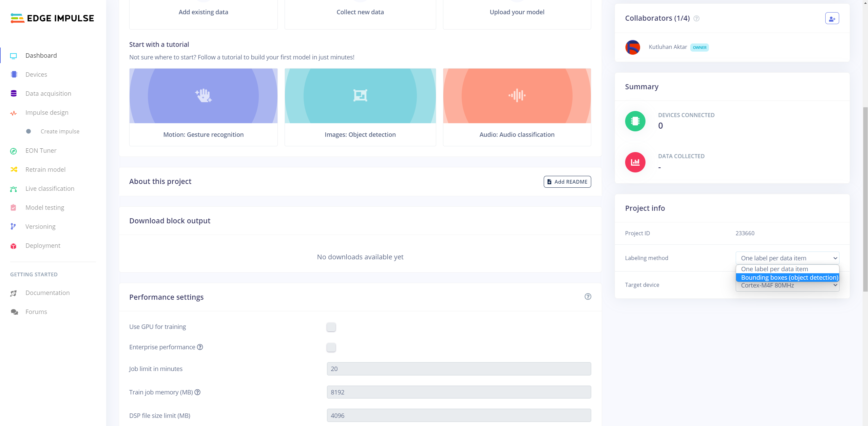Choose One label per data item option
This screenshot has height=426, width=868.
point(774,269)
